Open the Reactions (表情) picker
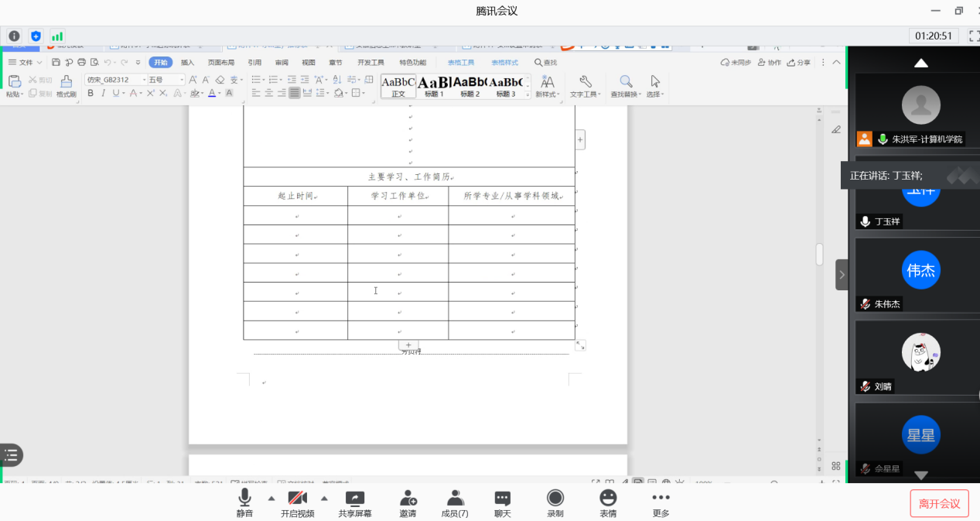Image resolution: width=980 pixels, height=521 pixels. pyautogui.click(x=608, y=503)
